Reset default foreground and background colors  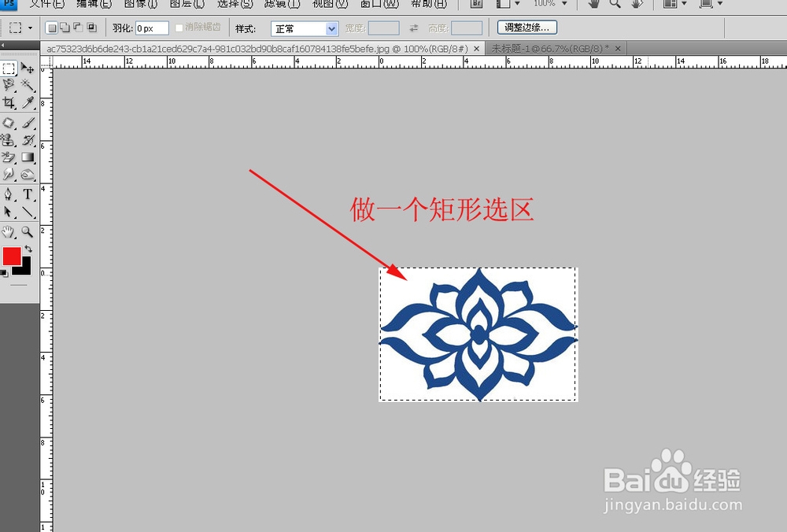(4, 273)
